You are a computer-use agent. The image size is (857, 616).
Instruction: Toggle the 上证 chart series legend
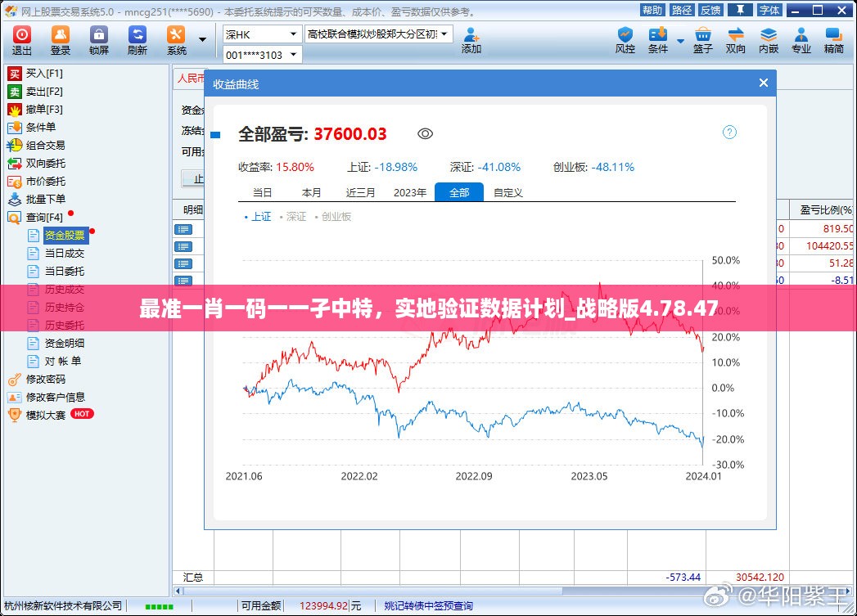coord(258,217)
